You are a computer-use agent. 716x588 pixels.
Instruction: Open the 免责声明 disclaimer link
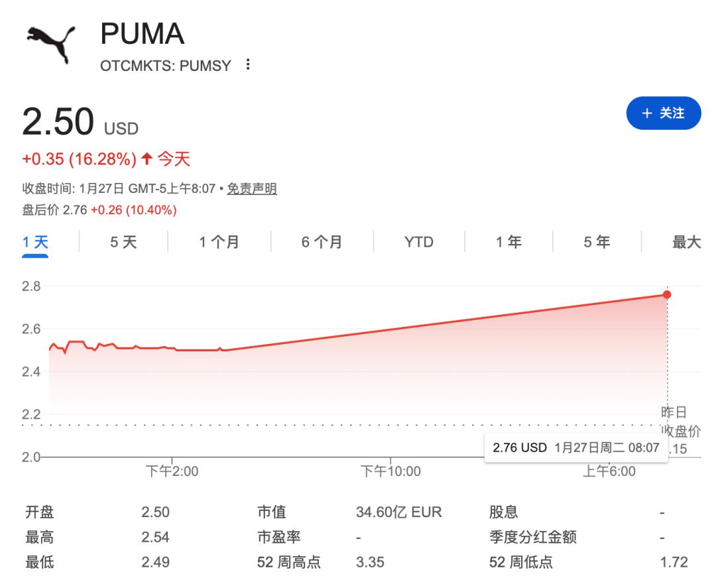click(252, 189)
